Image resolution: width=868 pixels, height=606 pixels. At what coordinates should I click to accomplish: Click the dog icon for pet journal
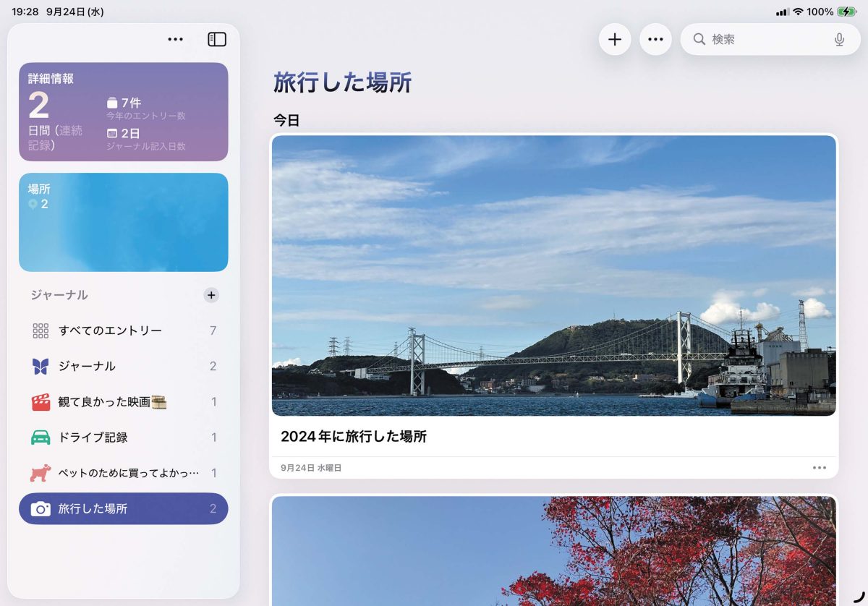tap(41, 473)
